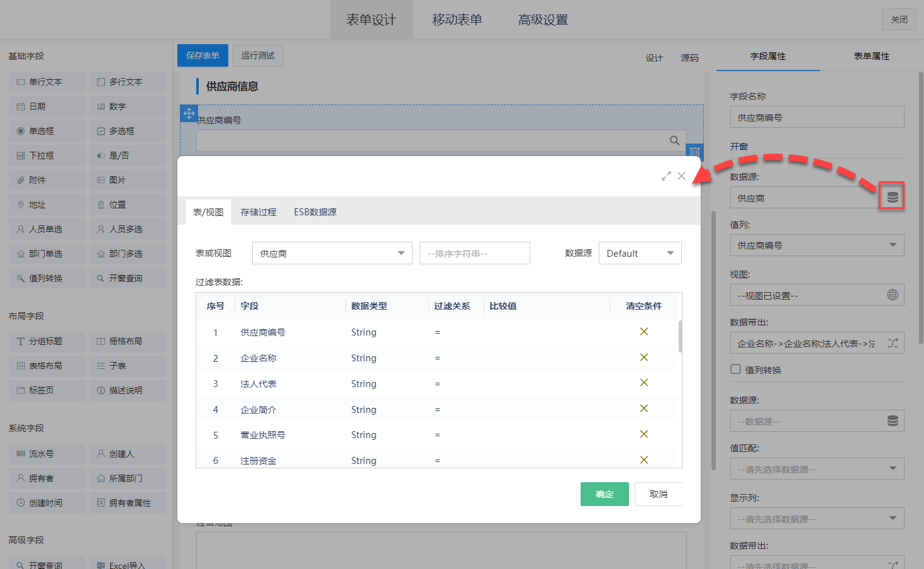Expand the dialog with the fullscreen icon
The width and height of the screenshot is (924, 569).
pyautogui.click(x=666, y=176)
